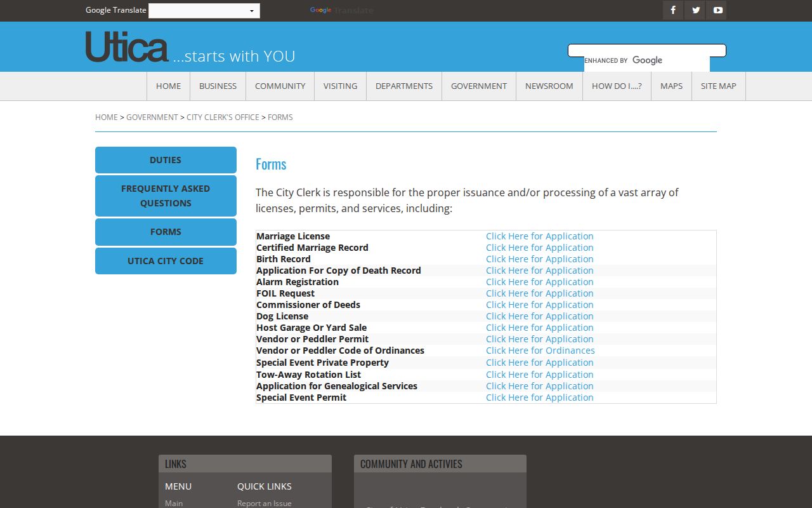Image resolution: width=812 pixels, height=508 pixels.
Task: Click GOVERNMENT in the breadcrumb trail
Action: 152,117
